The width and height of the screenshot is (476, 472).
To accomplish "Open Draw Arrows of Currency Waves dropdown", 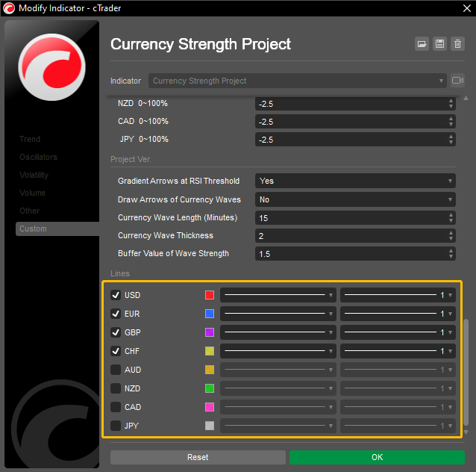I will [355, 199].
